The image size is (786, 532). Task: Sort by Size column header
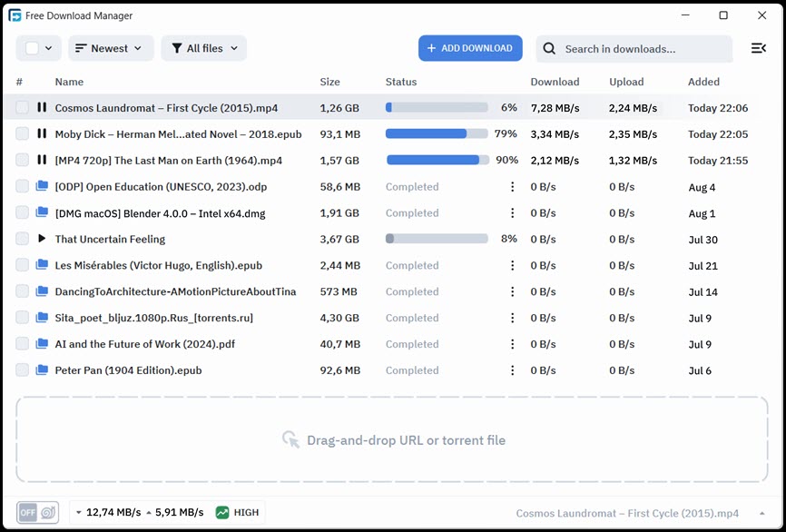point(329,82)
